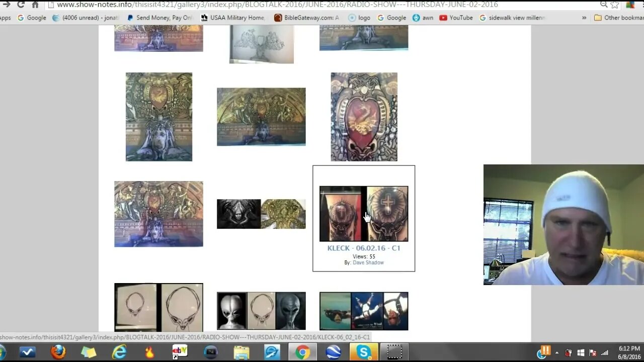Open the tall golden relief sculpture thumbnail
The image size is (644, 362).
point(159,117)
